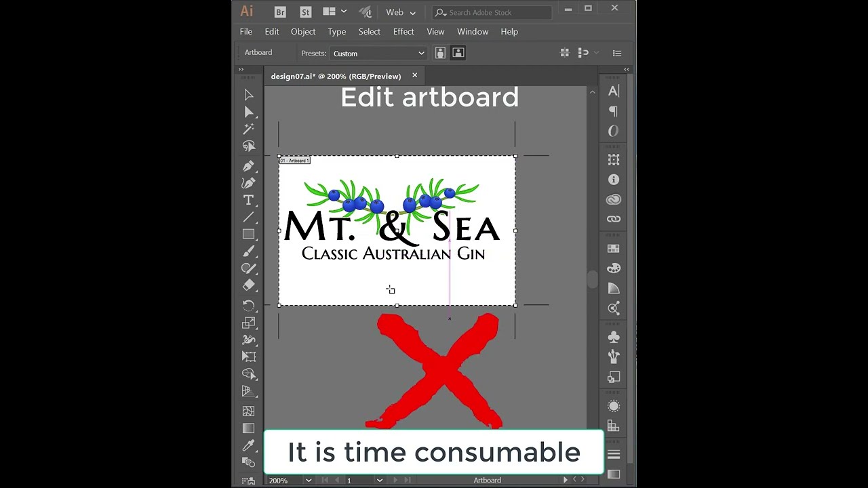The width and height of the screenshot is (868, 488).
Task: Select the Selection tool arrow
Action: 248,95
